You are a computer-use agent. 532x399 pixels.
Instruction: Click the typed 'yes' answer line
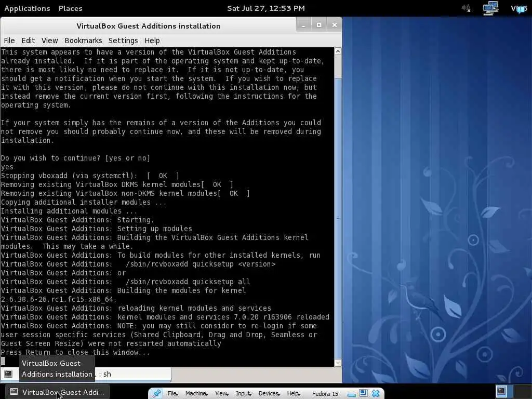coord(7,167)
